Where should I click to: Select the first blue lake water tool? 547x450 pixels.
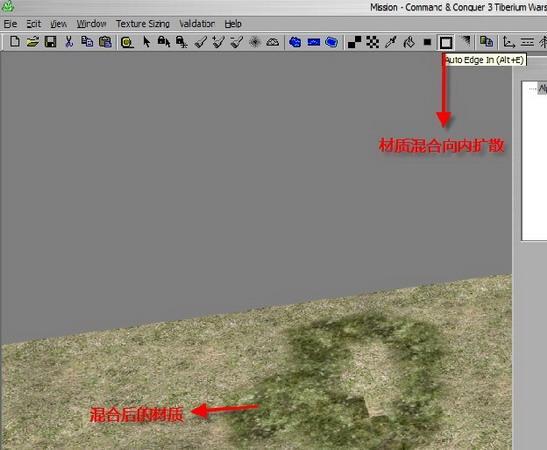tap(295, 42)
